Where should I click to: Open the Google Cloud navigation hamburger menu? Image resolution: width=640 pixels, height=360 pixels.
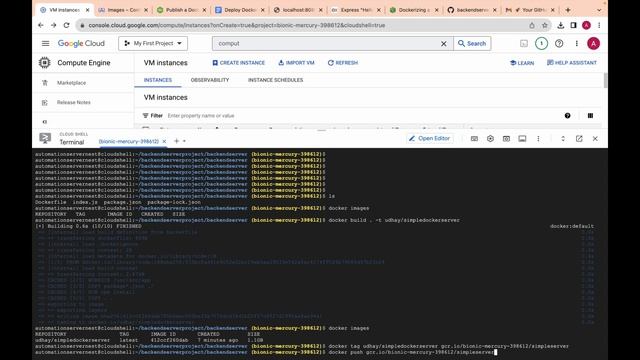pos(45,43)
